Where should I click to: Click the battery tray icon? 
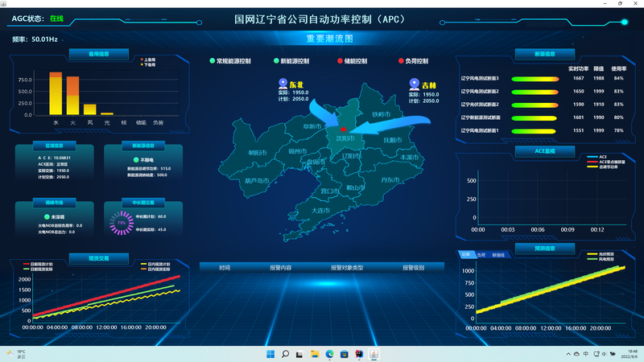613,354
